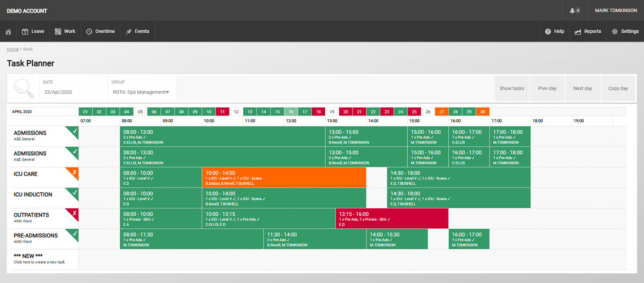Click the Copy day button
Viewport: 644px width, 283px height.
[618, 89]
